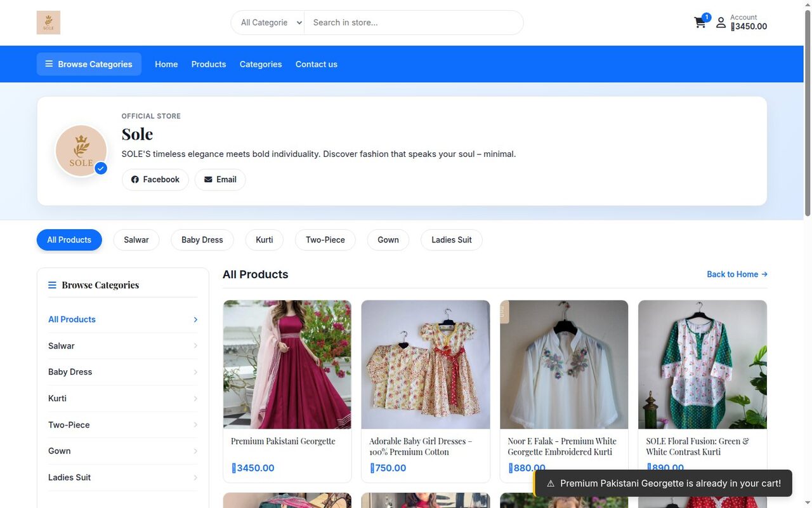812x508 pixels.
Task: Click the Account balance 3450.00 text
Action: tap(749, 27)
